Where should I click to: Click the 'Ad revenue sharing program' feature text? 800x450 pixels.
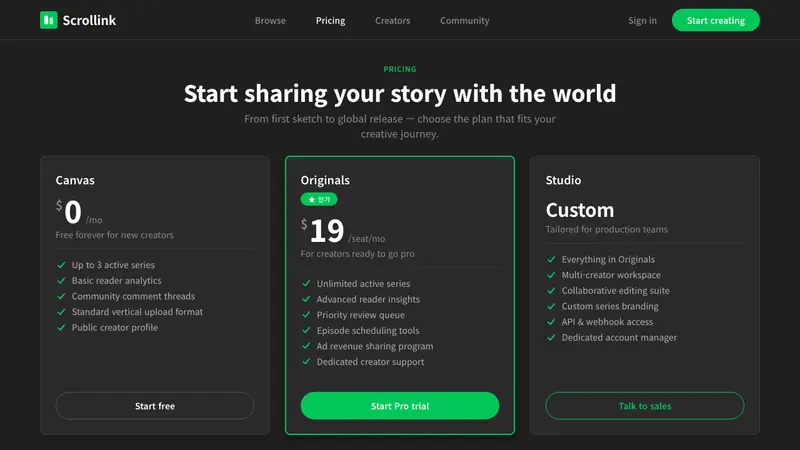(375, 346)
